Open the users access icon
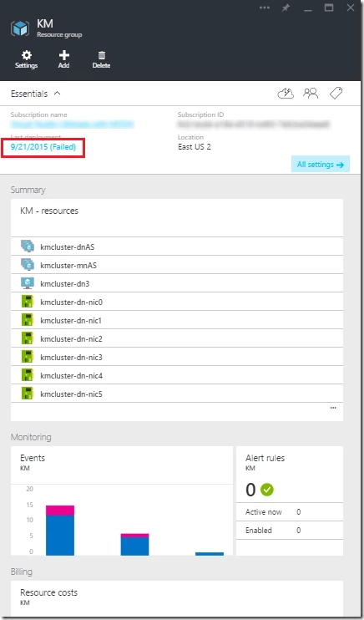The height and width of the screenshot is (620, 364). point(311,94)
